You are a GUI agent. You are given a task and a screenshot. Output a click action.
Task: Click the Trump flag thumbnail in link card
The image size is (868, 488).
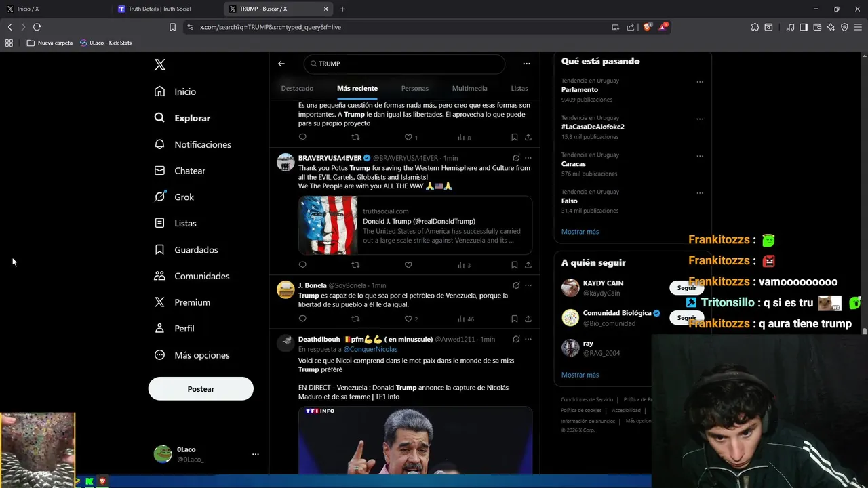coord(328,226)
